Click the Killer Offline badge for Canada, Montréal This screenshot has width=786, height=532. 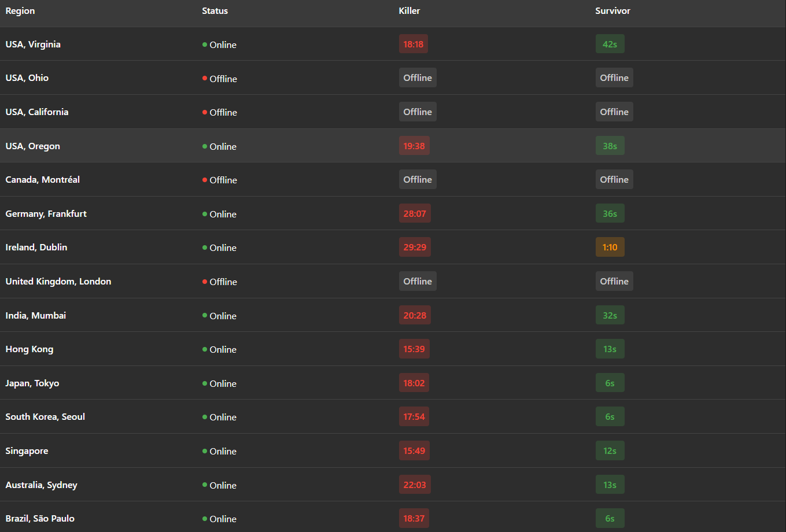coord(418,179)
